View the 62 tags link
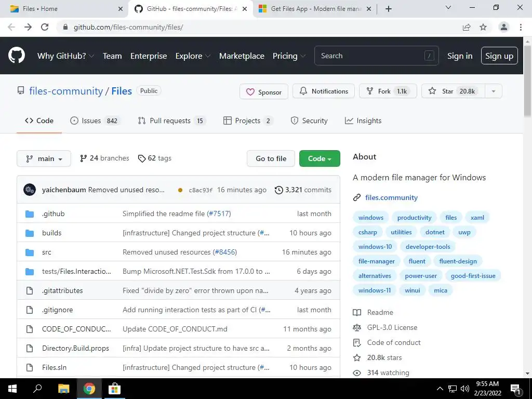532x399 pixels. point(155,158)
